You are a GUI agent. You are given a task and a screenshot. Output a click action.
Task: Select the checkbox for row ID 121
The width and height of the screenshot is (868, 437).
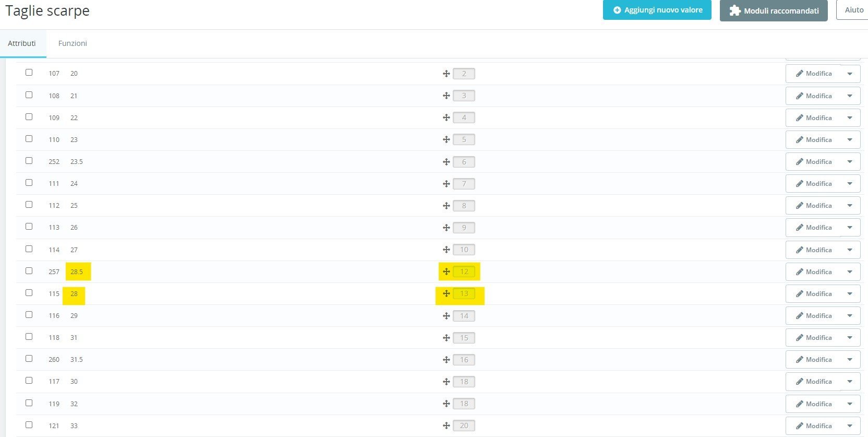click(x=29, y=425)
